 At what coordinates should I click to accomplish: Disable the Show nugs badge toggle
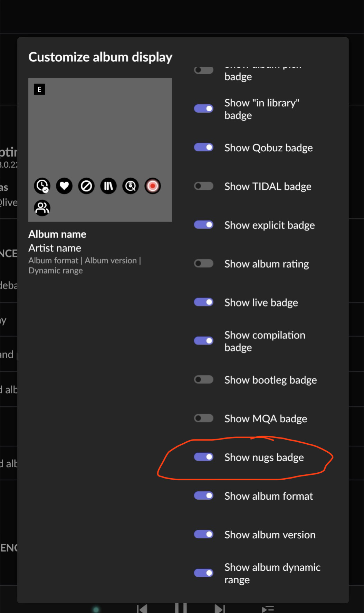204,457
